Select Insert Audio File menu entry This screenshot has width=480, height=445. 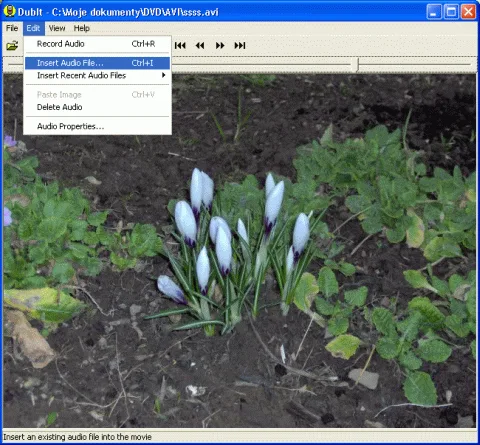pos(97,63)
